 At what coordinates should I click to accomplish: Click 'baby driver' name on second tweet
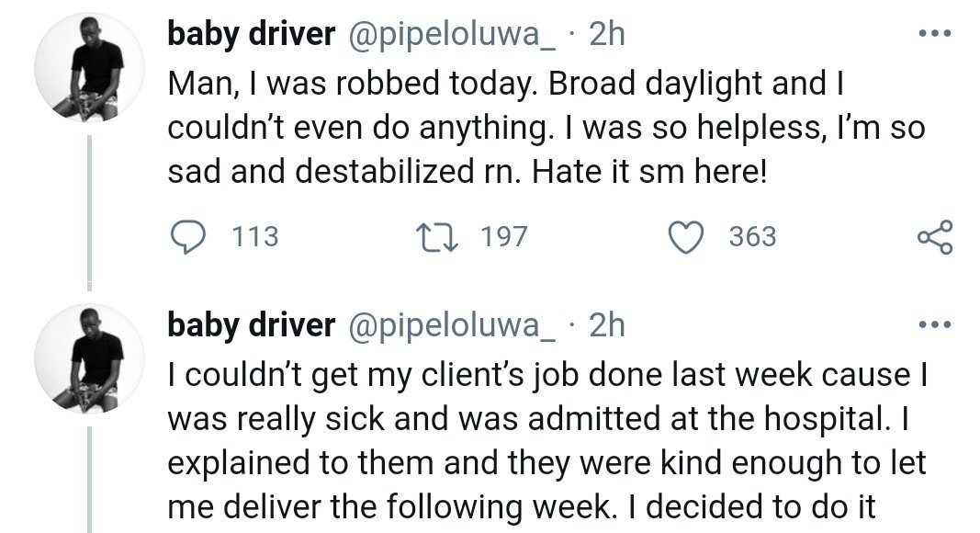point(251,324)
